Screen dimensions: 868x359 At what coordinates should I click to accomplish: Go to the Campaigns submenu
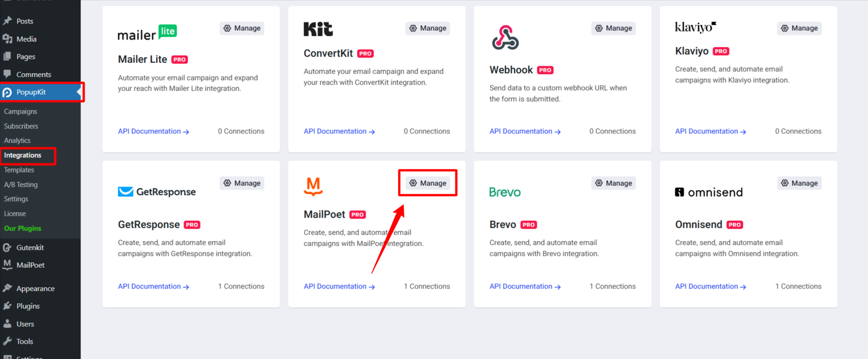21,111
